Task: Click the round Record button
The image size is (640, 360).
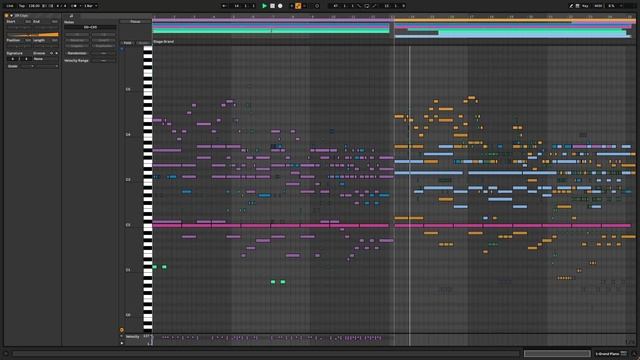Action: [280, 6]
